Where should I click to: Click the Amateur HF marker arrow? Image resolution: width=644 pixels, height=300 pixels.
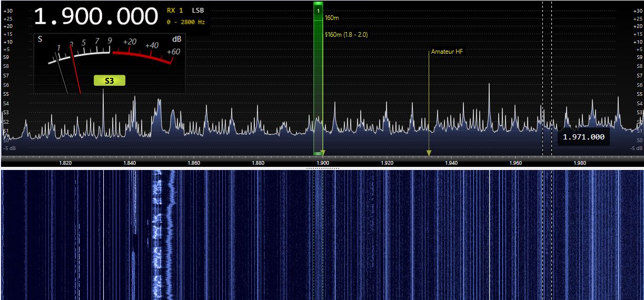(429, 153)
